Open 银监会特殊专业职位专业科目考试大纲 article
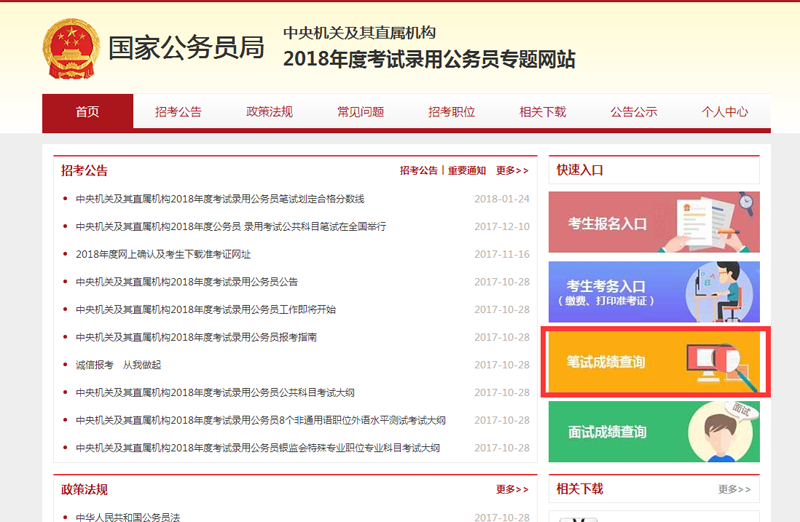 (258, 448)
